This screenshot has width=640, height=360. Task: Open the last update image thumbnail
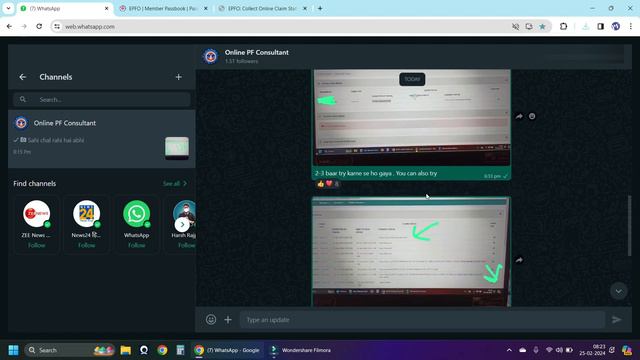point(177,147)
